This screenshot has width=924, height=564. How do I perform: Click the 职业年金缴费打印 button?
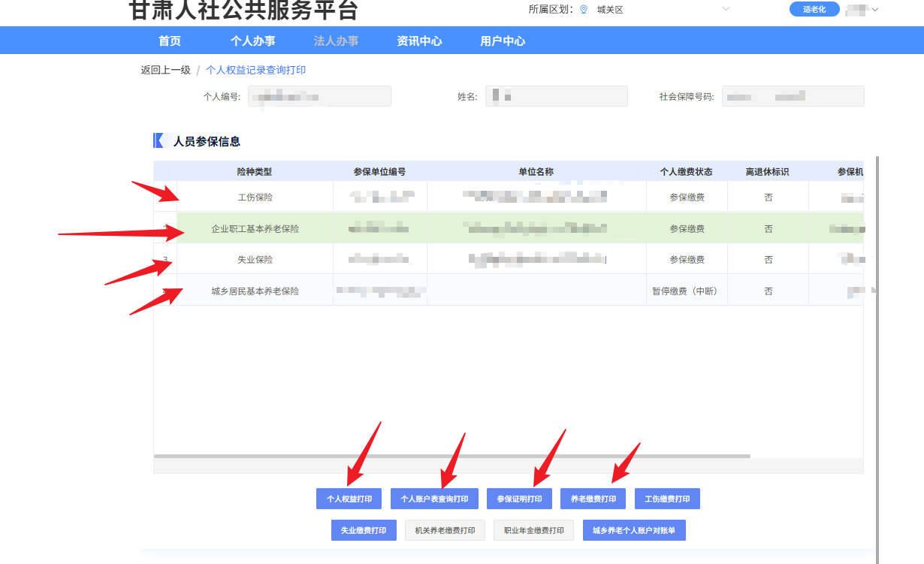pyautogui.click(x=533, y=530)
